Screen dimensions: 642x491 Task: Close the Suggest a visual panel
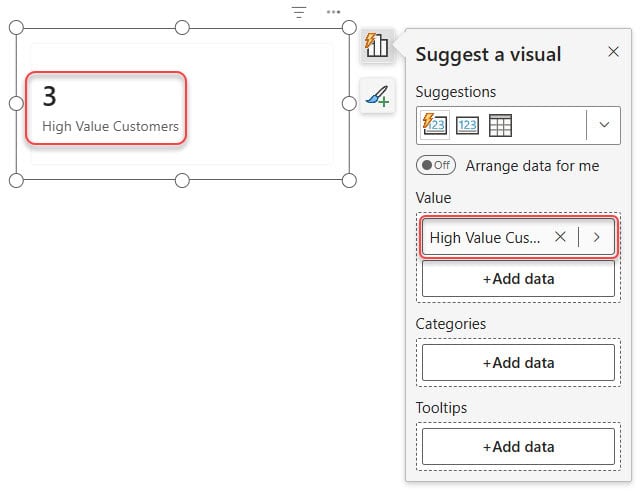click(613, 52)
